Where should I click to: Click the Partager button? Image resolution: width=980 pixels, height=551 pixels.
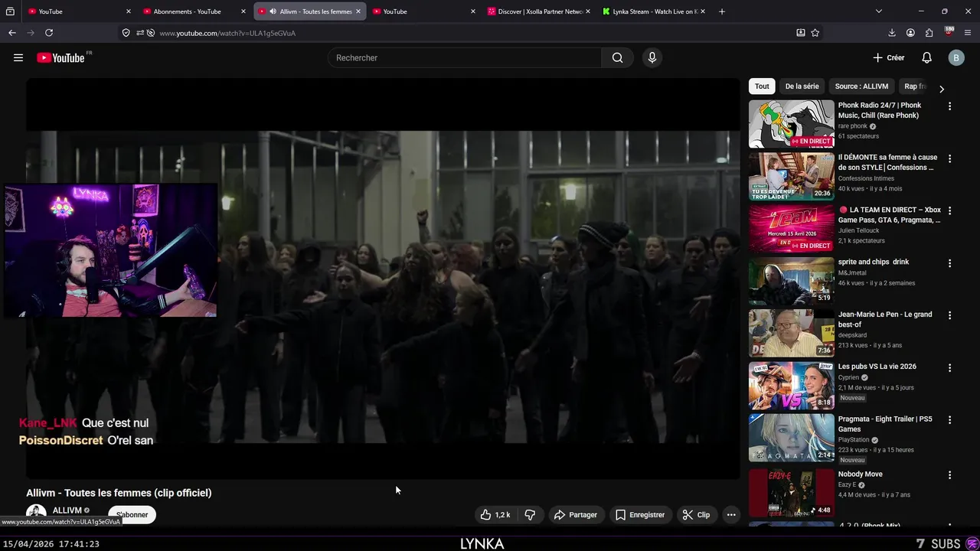click(575, 515)
